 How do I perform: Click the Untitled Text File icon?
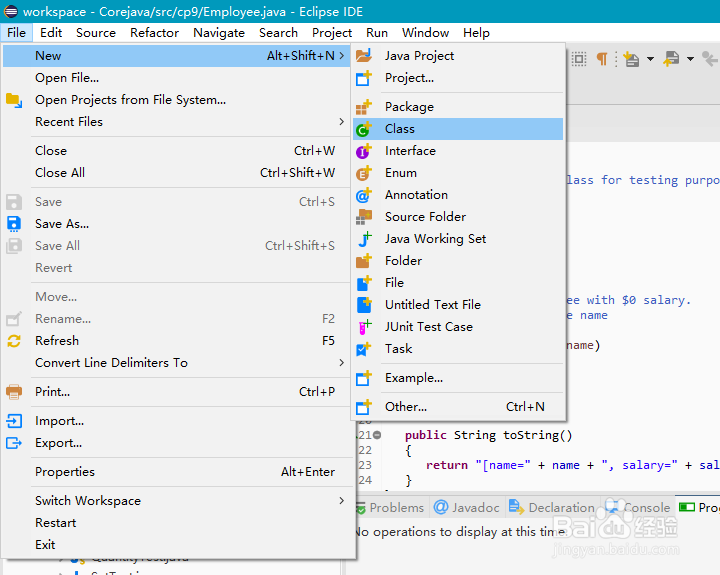pos(364,305)
